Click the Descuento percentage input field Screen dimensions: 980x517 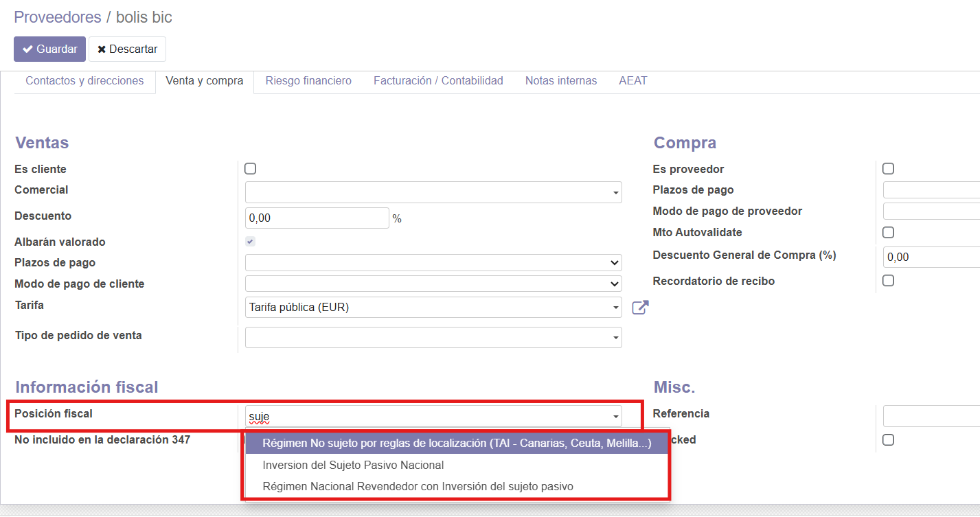[x=317, y=218]
